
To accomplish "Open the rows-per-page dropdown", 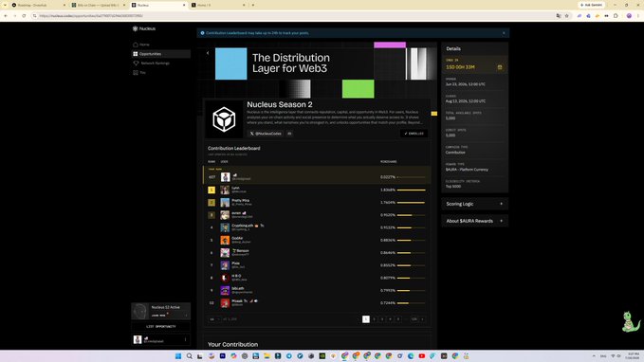I will [214, 319].
